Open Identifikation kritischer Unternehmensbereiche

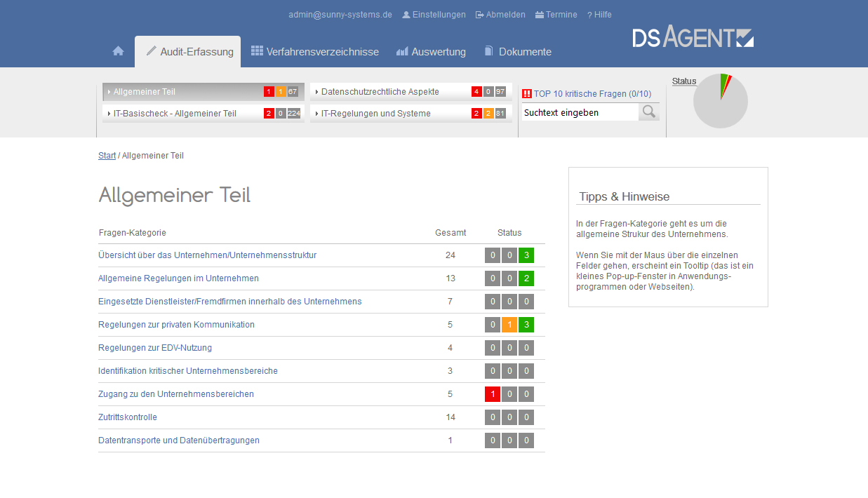pos(188,371)
